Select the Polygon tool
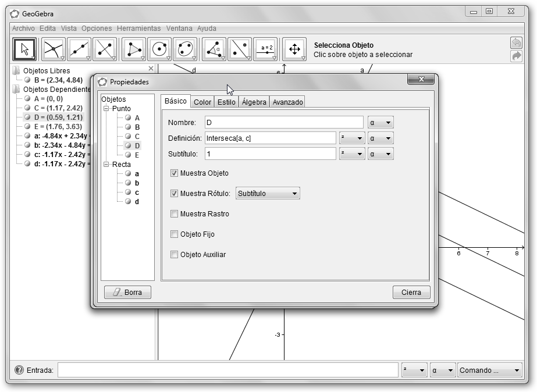The width and height of the screenshot is (537, 392). point(133,49)
